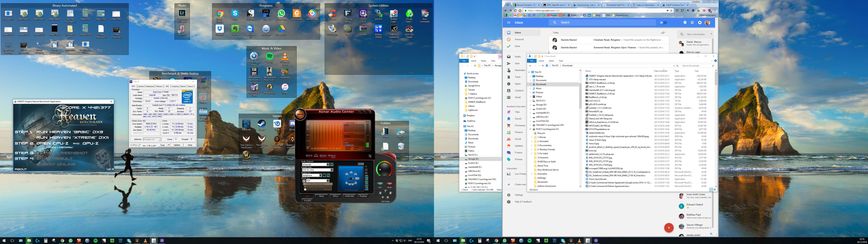Switch to the CPU-Z Mainboard tab
This screenshot has height=244, width=868.
pos(150,86)
